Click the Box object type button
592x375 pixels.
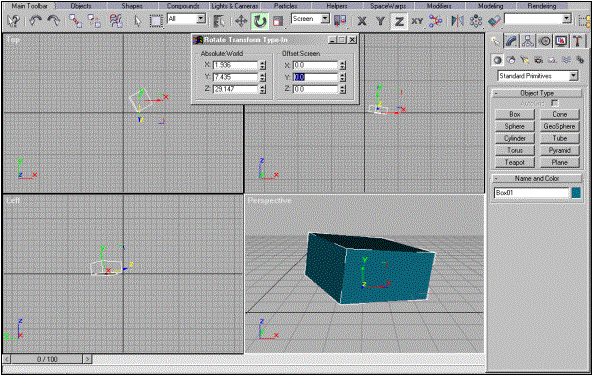coord(515,114)
